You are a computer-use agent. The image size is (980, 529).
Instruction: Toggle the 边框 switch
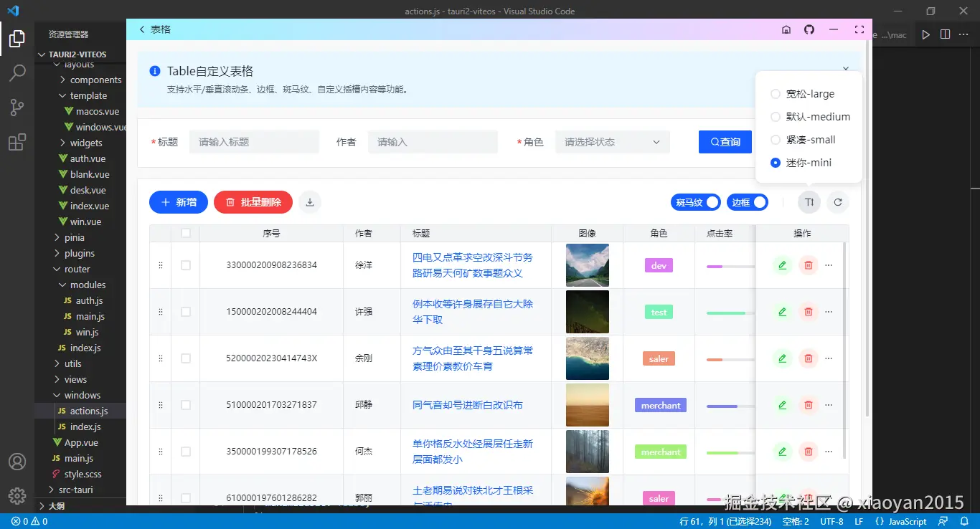pyautogui.click(x=748, y=202)
